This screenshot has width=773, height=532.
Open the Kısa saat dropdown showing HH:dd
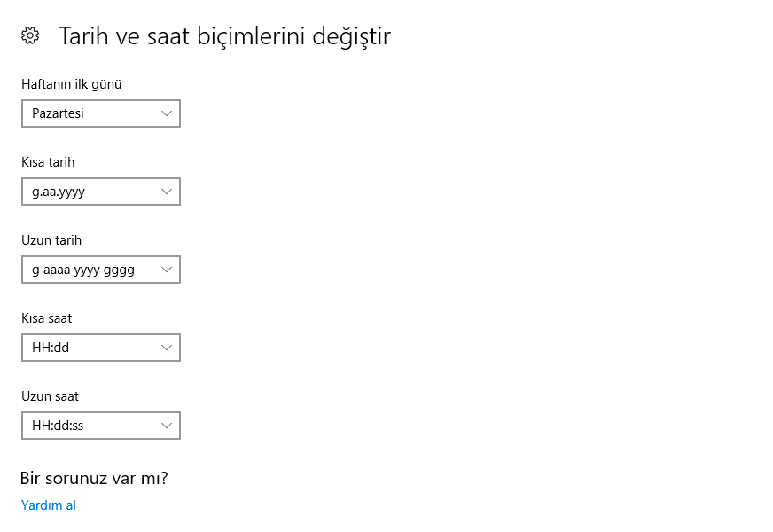pyautogui.click(x=100, y=348)
